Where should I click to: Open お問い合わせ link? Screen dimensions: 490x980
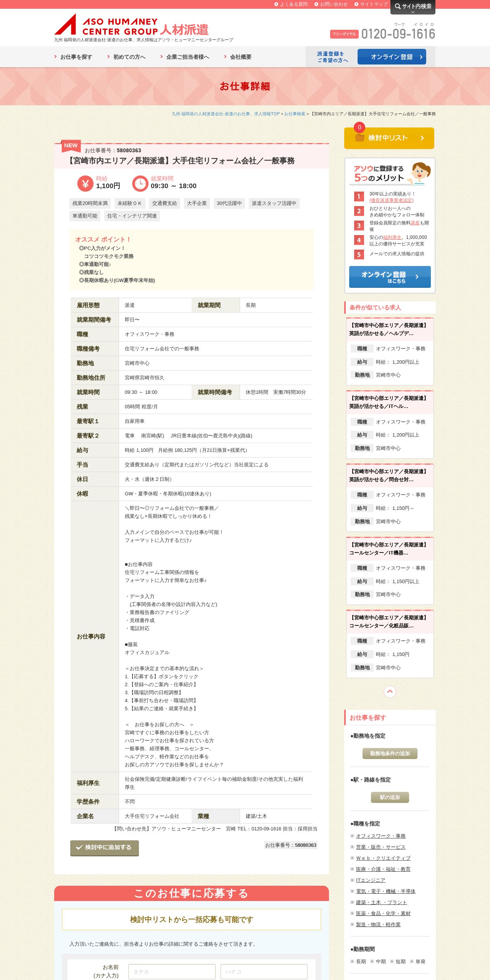click(331, 4)
